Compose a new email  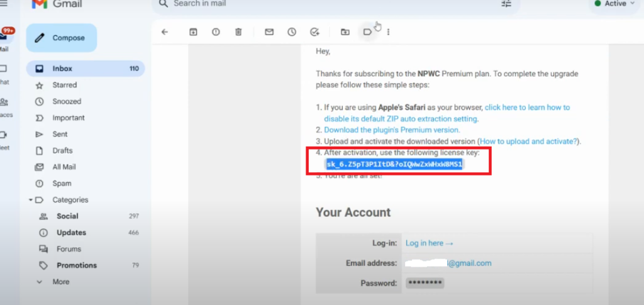[62, 38]
